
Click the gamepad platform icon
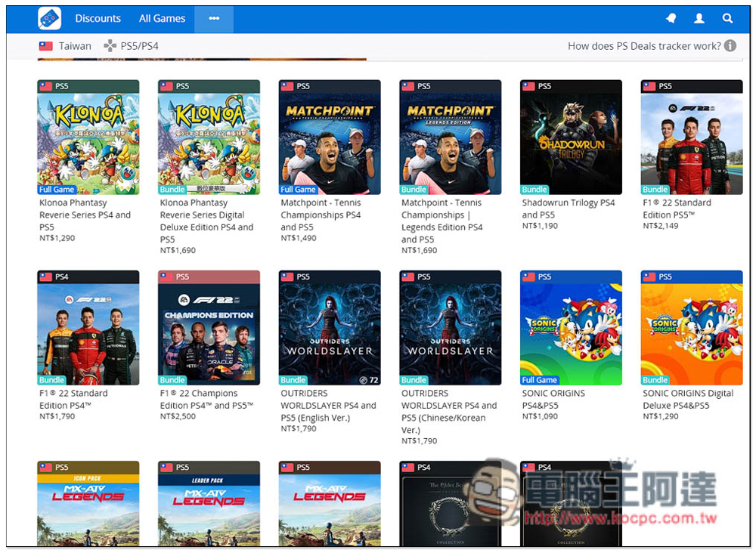(110, 46)
